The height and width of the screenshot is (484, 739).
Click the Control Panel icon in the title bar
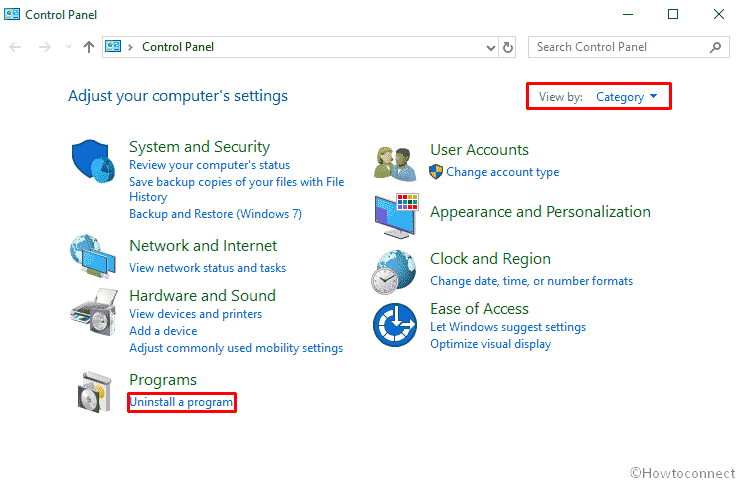click(12, 14)
